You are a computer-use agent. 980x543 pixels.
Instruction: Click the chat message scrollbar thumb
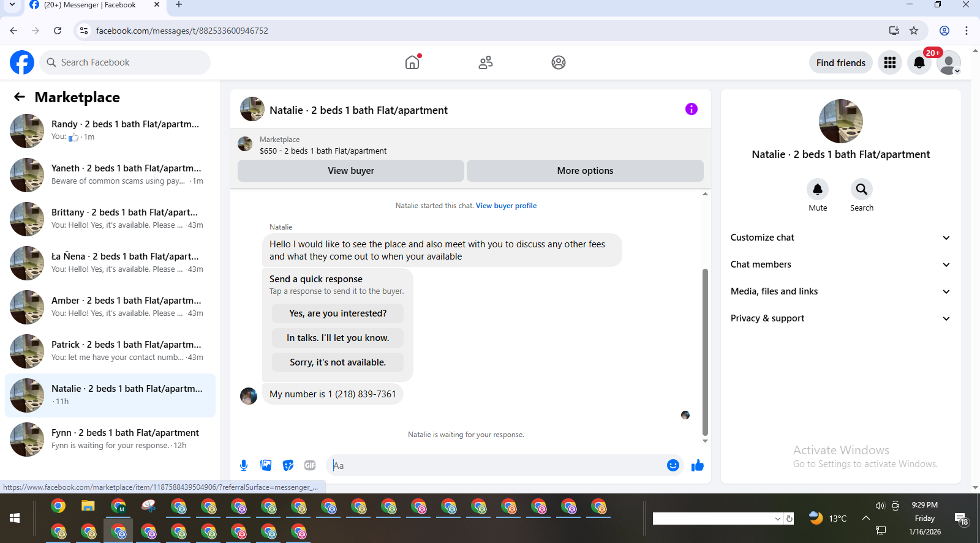pos(705,352)
